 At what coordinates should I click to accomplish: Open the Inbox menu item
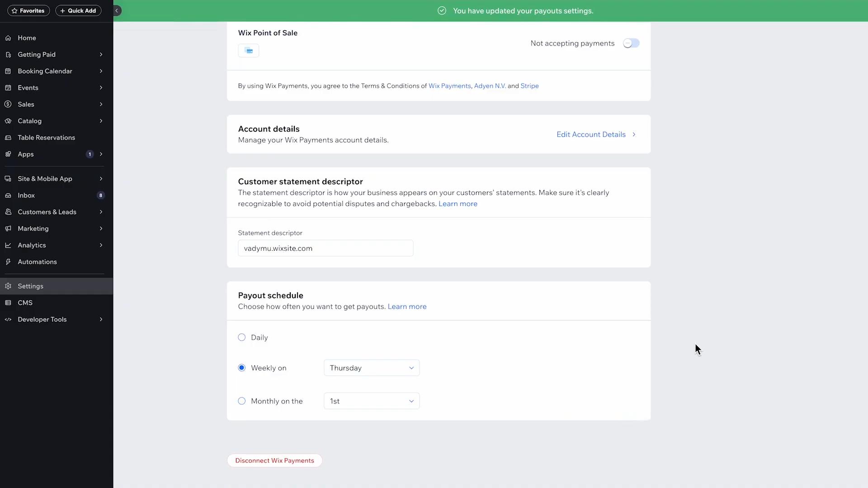(x=57, y=196)
